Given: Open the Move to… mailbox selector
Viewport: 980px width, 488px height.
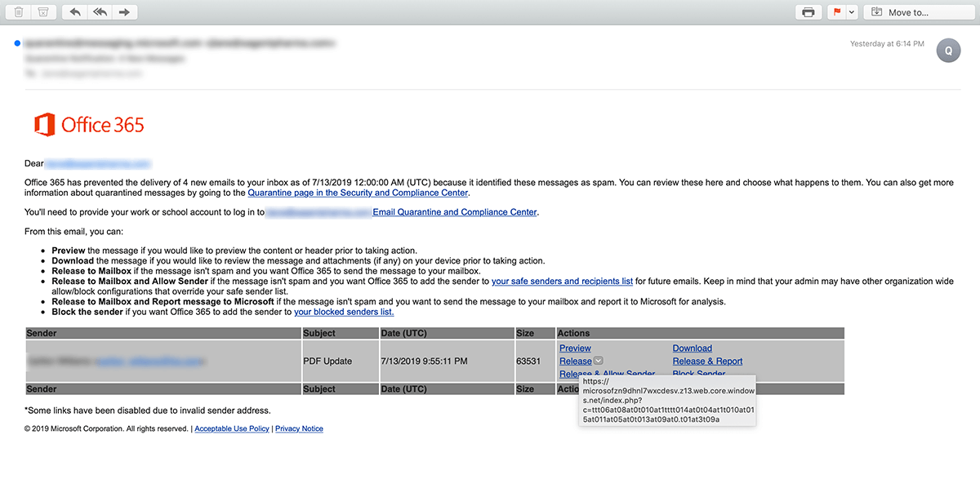Looking at the screenshot, I should click(918, 12).
